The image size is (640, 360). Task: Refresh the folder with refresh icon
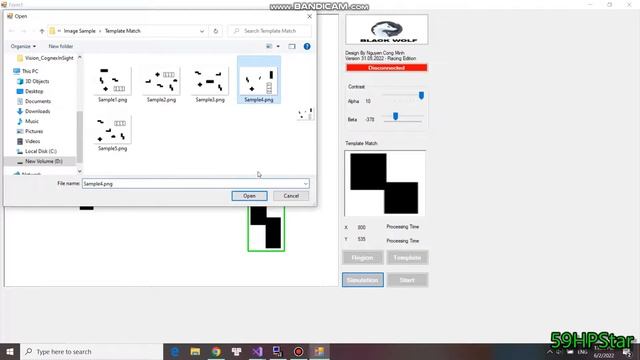point(216,31)
